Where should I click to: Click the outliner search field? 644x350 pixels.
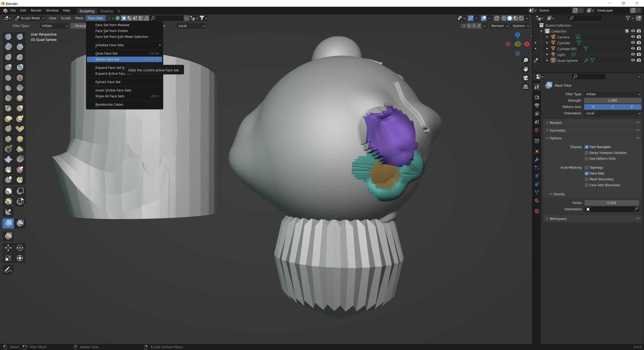pos(585,18)
